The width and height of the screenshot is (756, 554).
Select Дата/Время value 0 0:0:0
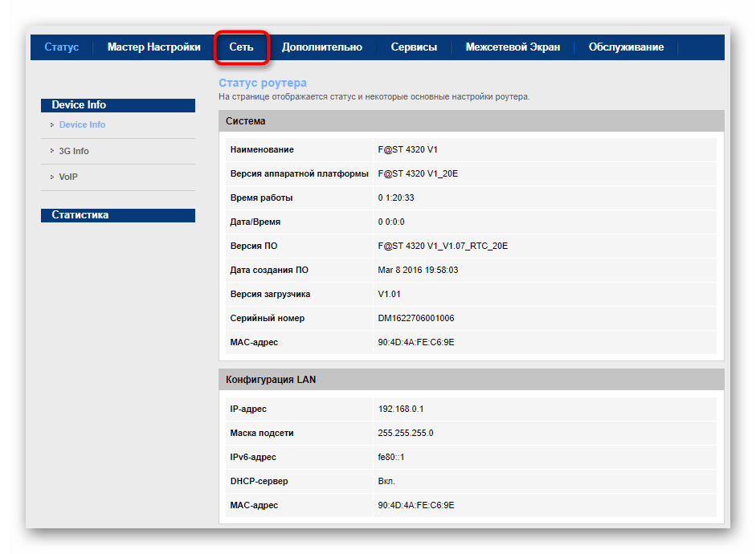[391, 222]
